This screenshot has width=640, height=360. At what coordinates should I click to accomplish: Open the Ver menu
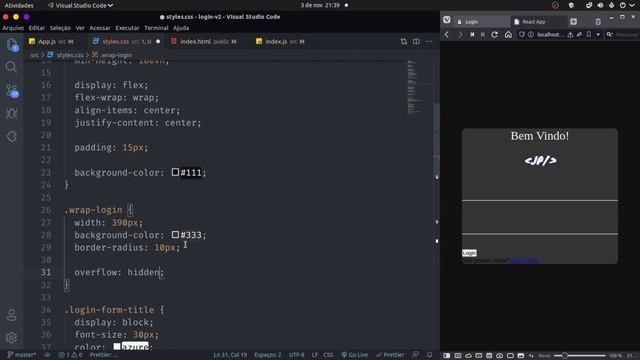[80, 28]
